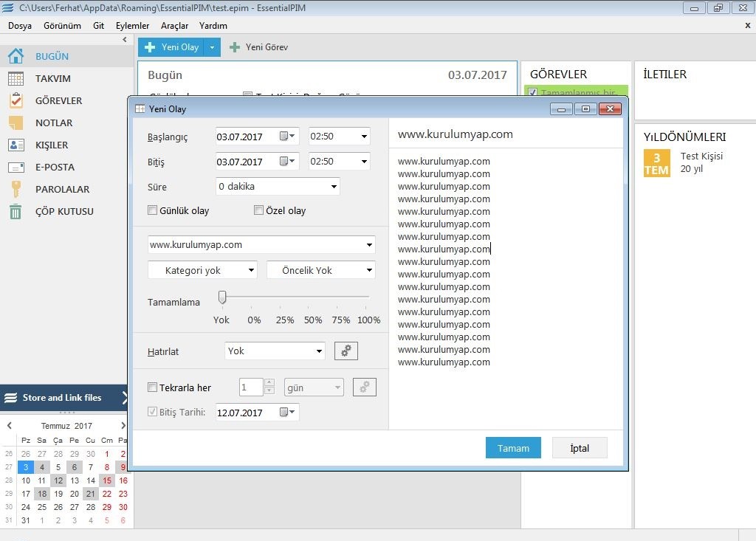This screenshot has width=756, height=541.
Task: Open the E-Posta mail icon
Action: tap(16, 167)
